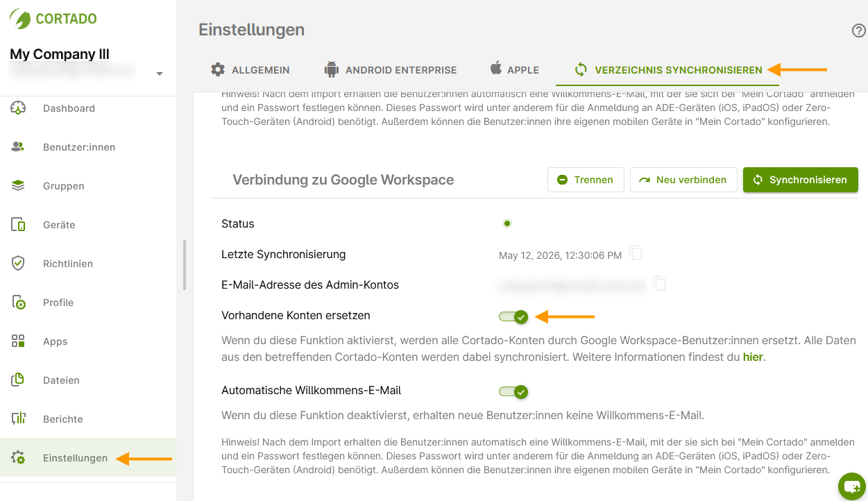This screenshot has height=501, width=868.
Task: Select the Verzeichnis synchronisieren tab
Action: pyautogui.click(x=667, y=70)
